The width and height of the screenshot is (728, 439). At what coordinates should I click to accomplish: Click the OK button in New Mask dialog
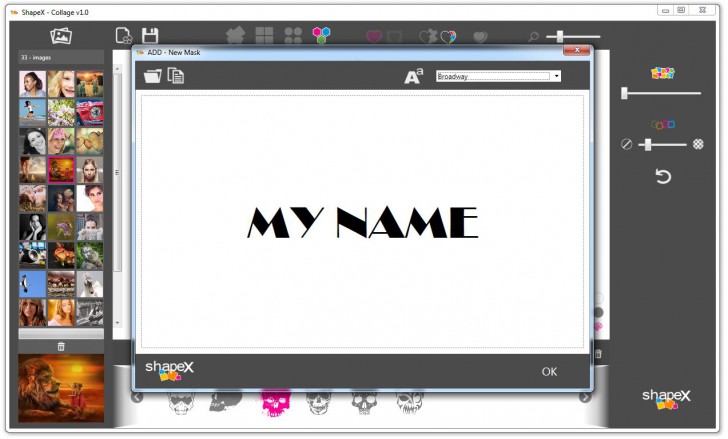pyautogui.click(x=549, y=372)
